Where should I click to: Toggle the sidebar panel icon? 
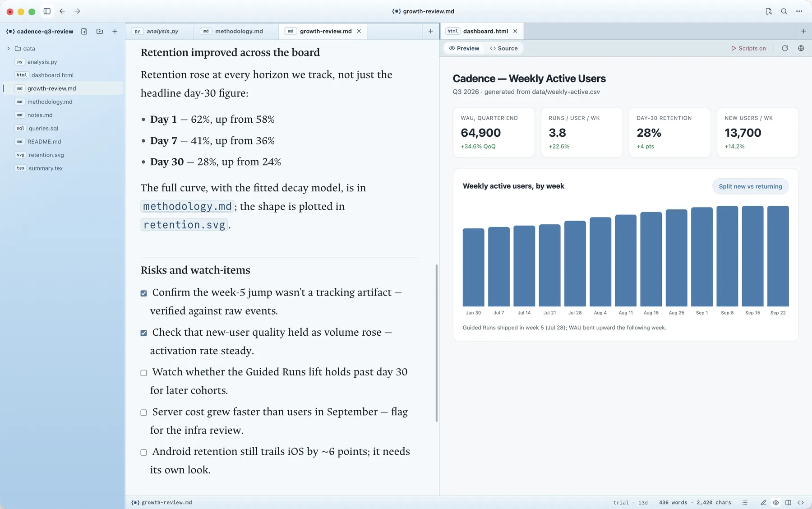coord(47,11)
